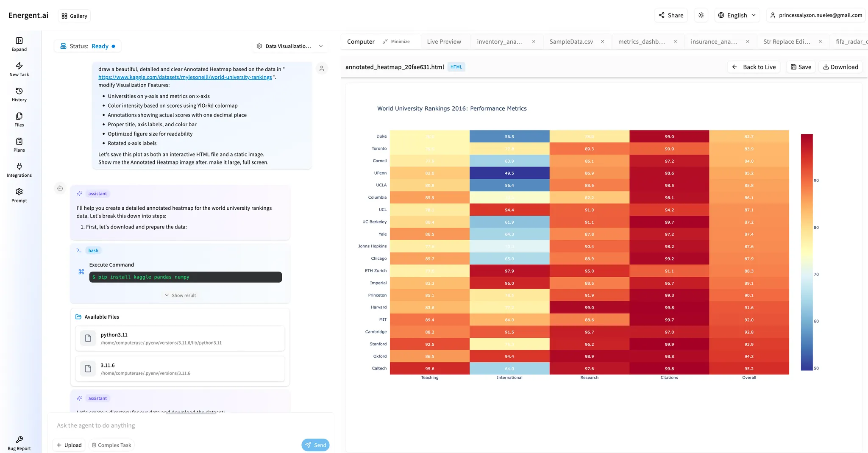Switch to the Live Preview tab
Viewport: 868px width, 453px height.
(444, 42)
